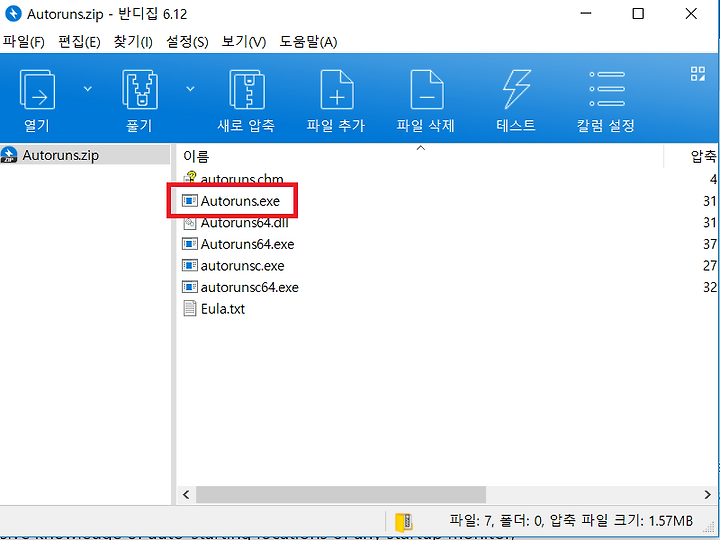Click the 열기 (Open) toolbar icon

[37, 90]
